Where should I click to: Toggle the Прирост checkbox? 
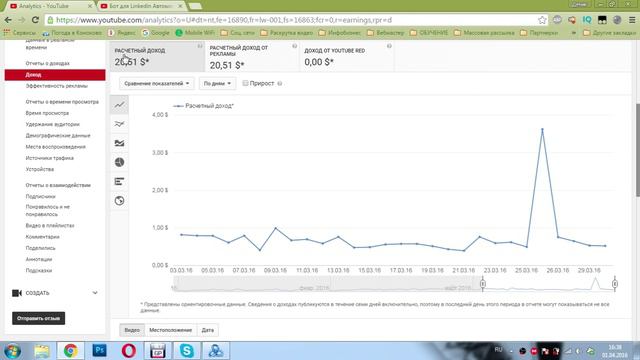pos(245,83)
